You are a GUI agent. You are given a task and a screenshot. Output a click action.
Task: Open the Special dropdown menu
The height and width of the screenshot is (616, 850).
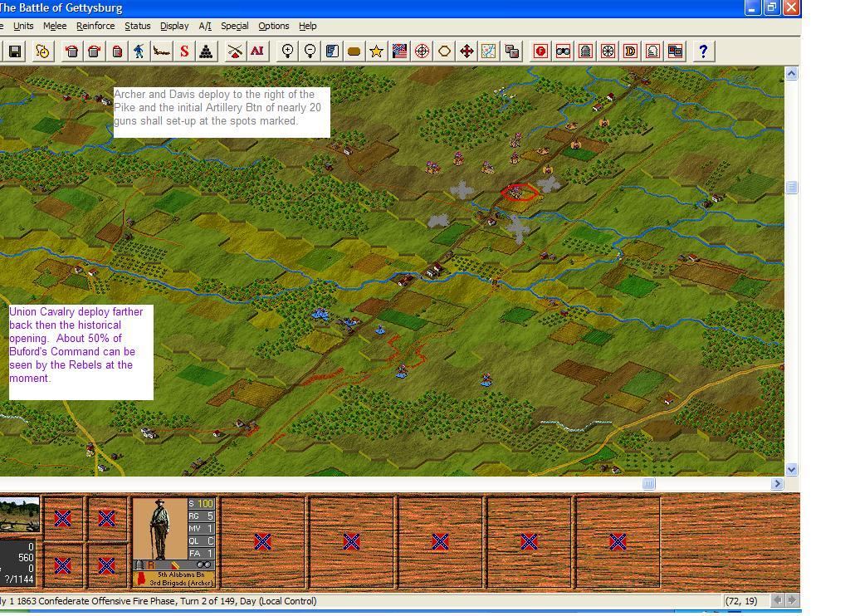point(235,26)
